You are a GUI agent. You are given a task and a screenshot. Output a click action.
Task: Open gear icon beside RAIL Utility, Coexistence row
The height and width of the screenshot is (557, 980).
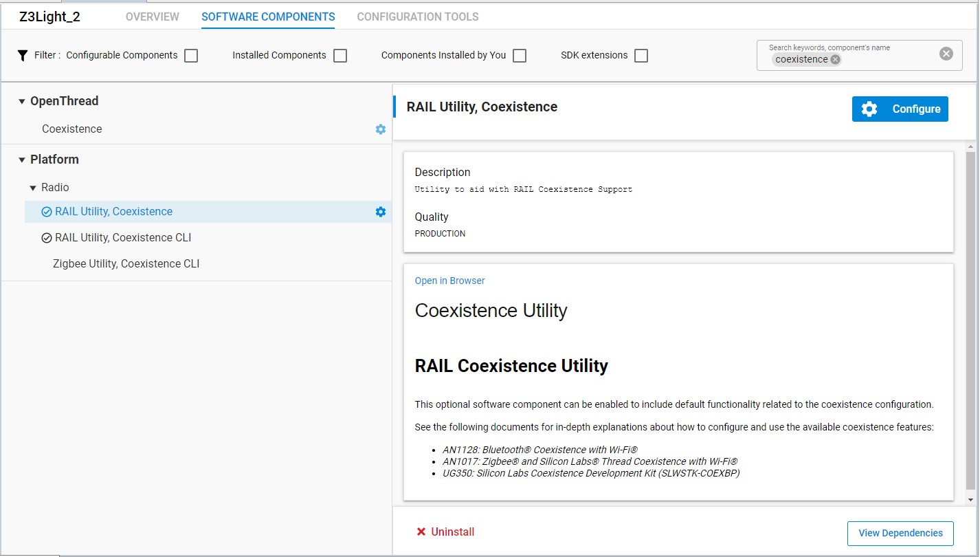pyautogui.click(x=381, y=212)
